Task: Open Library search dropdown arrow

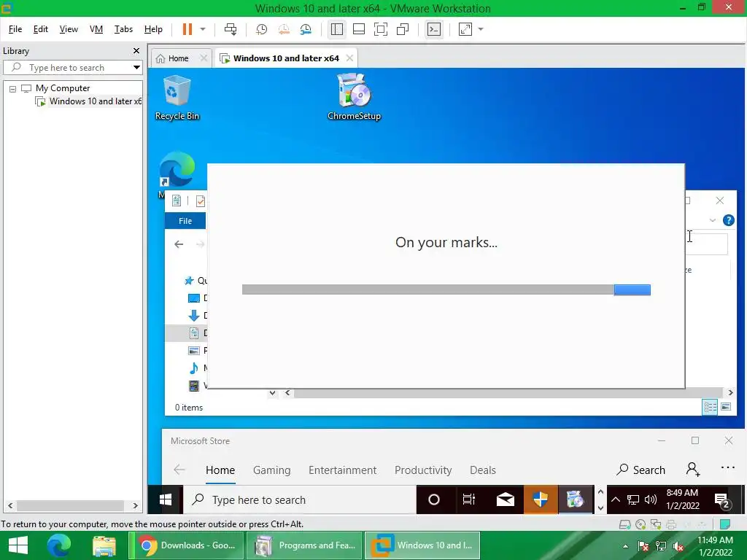Action: click(136, 67)
